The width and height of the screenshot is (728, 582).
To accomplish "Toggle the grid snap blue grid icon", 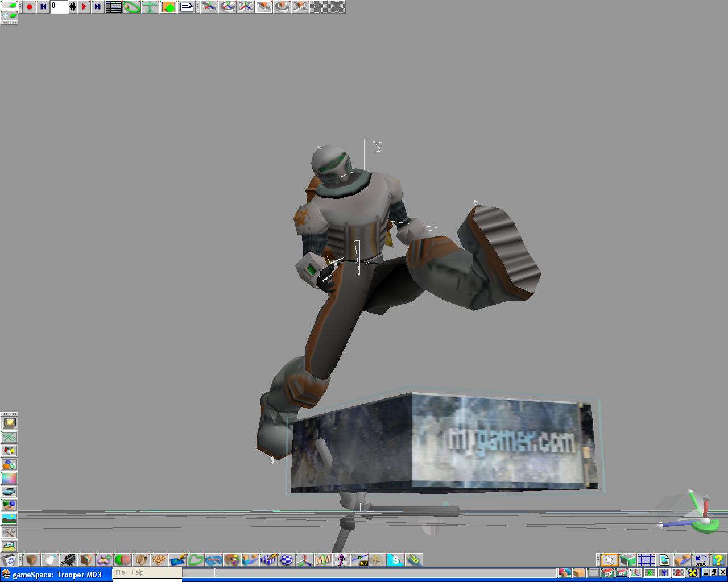I will coord(646,560).
